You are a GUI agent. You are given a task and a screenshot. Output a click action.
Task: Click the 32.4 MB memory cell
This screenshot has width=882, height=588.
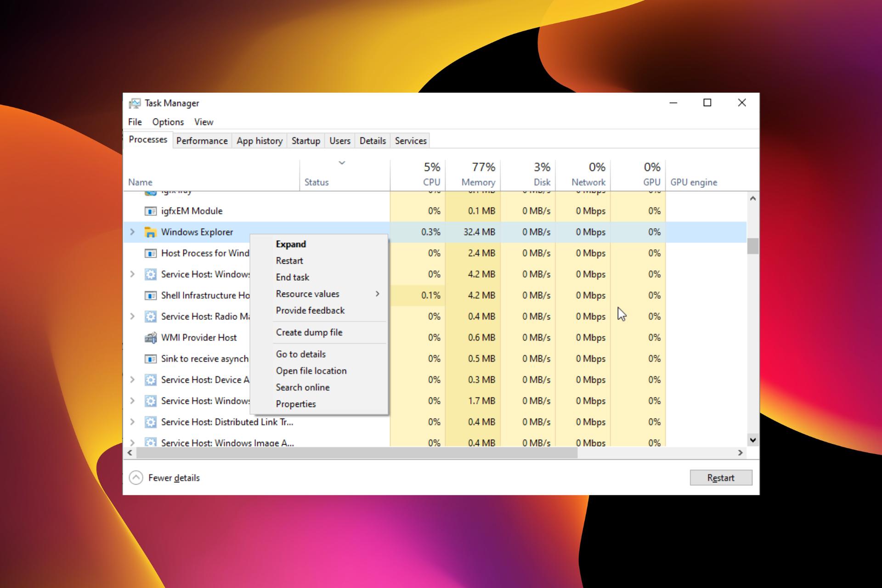473,232
